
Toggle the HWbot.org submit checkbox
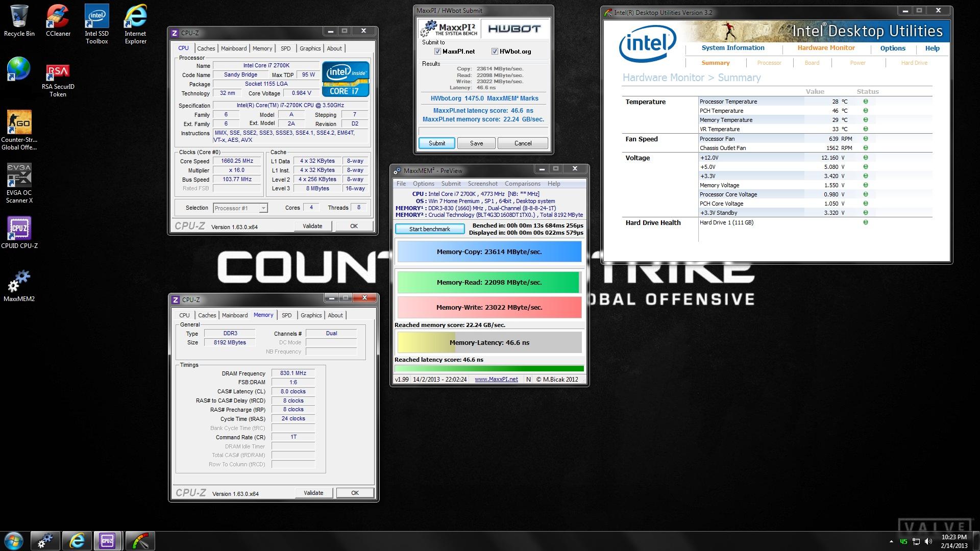click(495, 52)
